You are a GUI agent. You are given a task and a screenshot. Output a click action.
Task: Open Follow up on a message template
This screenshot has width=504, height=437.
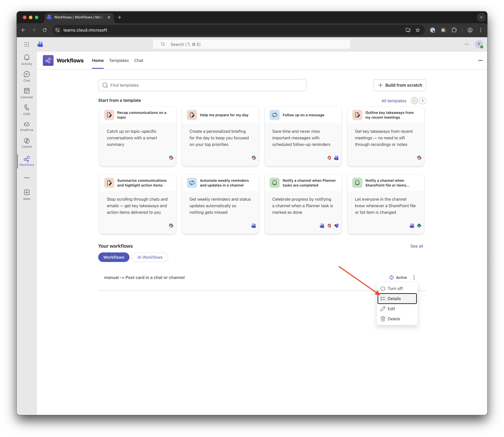click(x=303, y=136)
